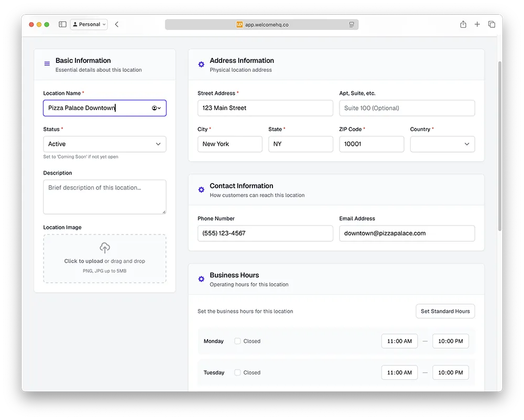Click the browser share icon

[463, 24]
